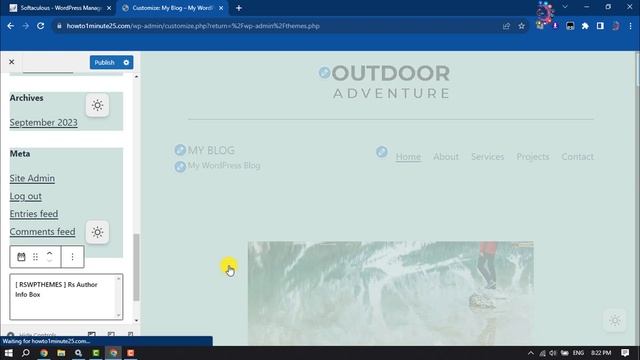Open the Chrome three-dot menu

pos(631,26)
